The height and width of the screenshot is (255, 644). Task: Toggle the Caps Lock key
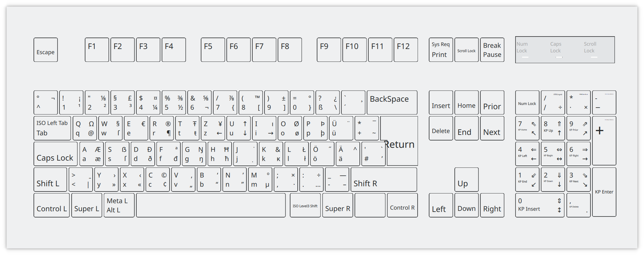tap(56, 154)
